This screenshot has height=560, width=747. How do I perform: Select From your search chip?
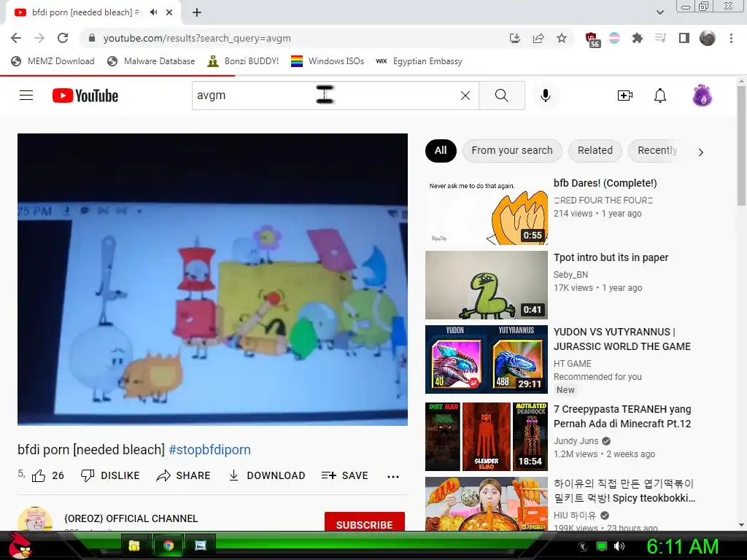pos(512,151)
